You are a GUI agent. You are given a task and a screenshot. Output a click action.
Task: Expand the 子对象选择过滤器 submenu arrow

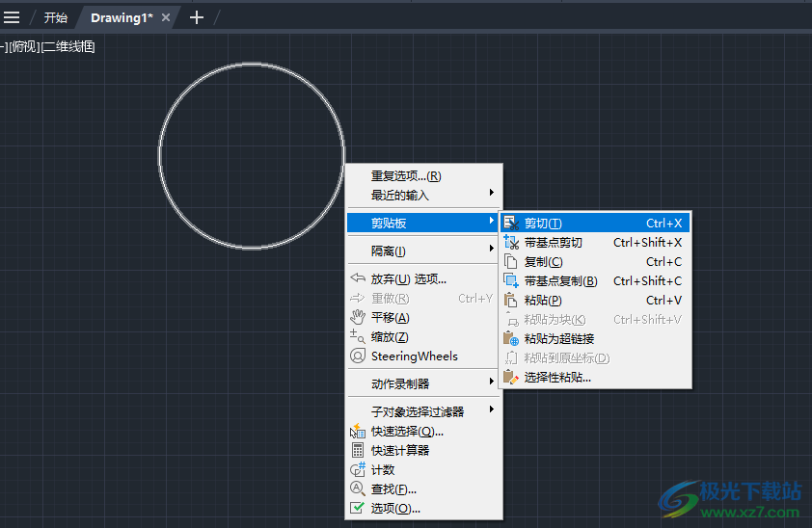pos(492,409)
